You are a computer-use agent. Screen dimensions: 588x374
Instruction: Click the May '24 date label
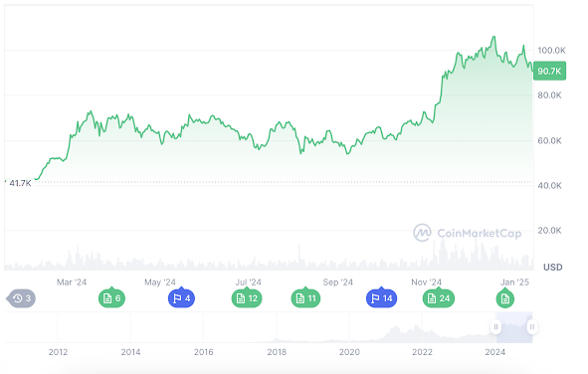point(160,282)
